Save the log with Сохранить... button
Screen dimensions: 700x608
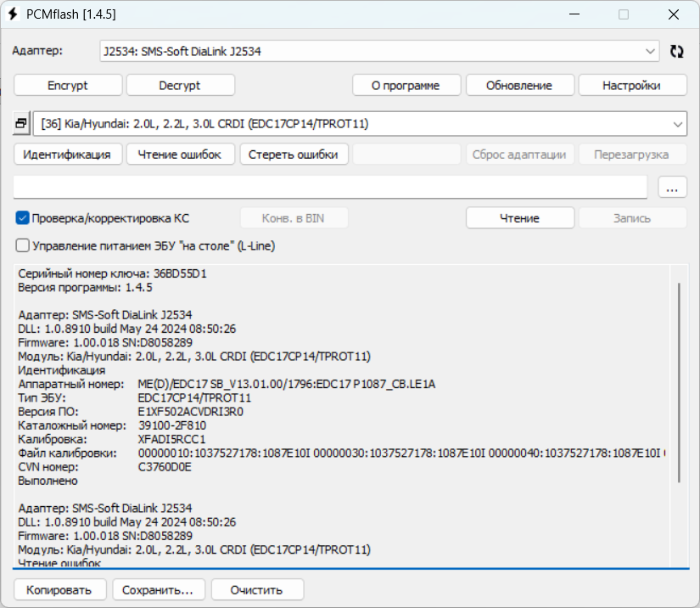point(159,589)
